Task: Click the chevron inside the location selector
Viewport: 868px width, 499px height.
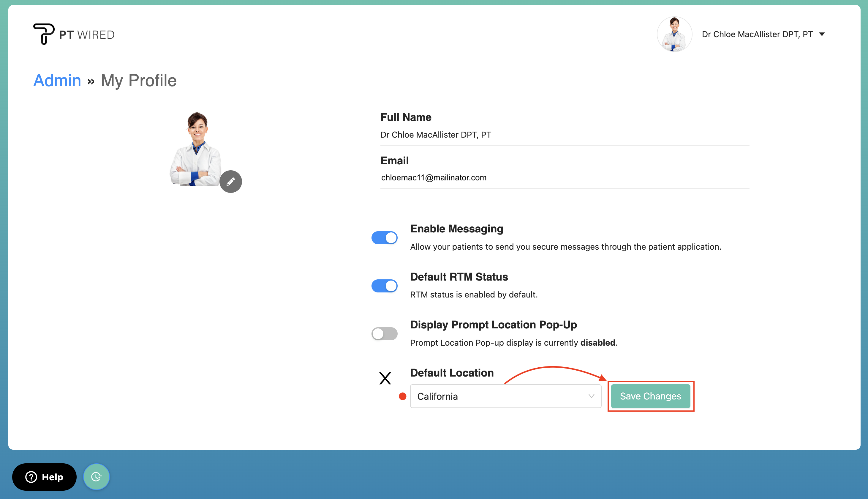Action: 591,396
